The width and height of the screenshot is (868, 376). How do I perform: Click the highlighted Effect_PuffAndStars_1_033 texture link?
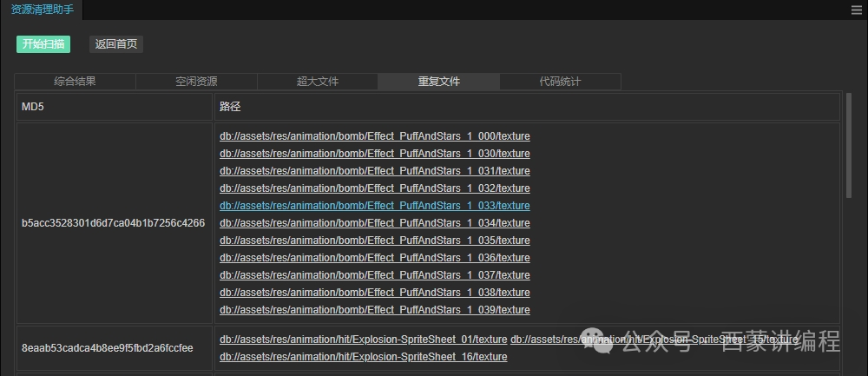click(x=375, y=206)
